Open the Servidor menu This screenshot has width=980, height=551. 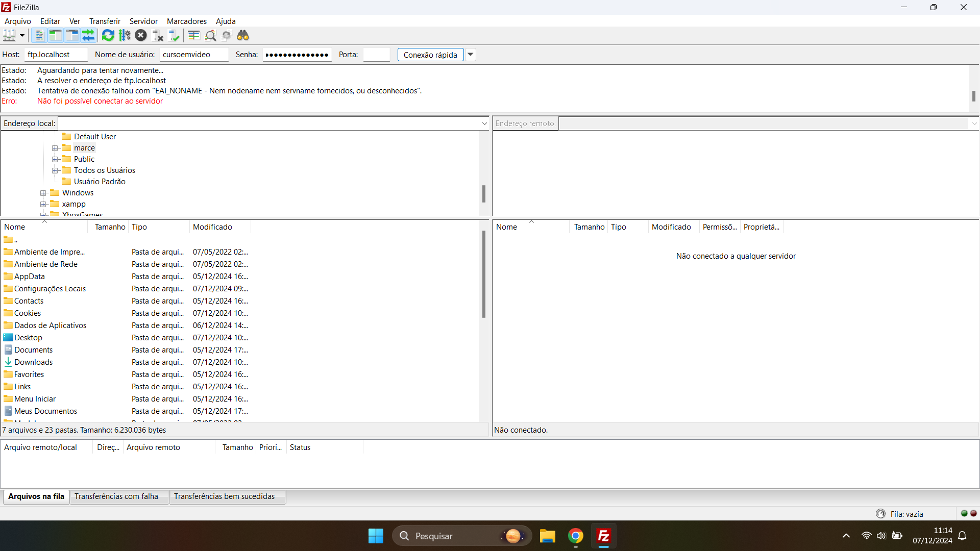click(143, 21)
